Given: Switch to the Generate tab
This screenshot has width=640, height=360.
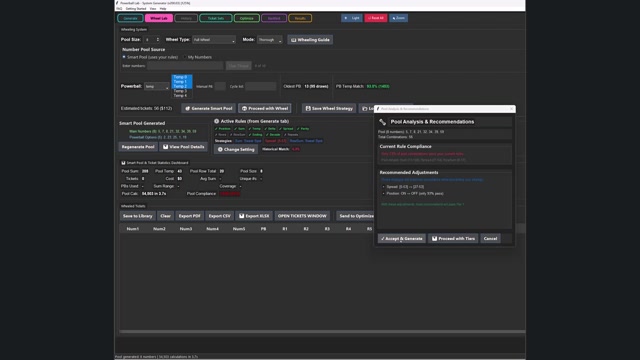Looking at the screenshot, I should (130, 18).
